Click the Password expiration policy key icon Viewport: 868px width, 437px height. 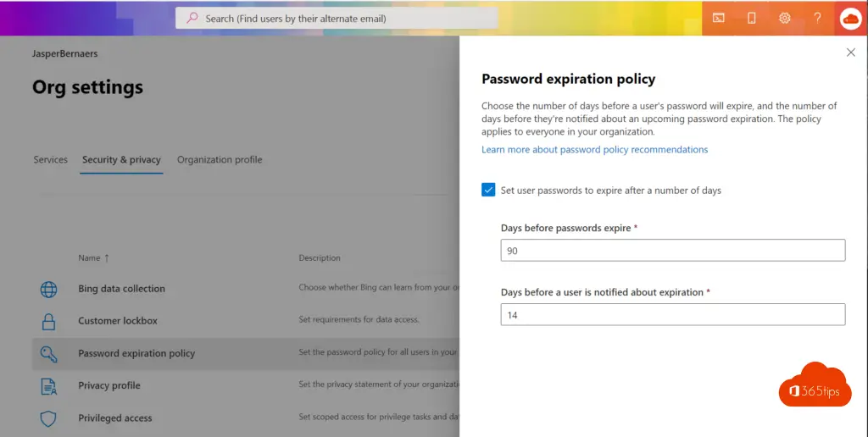point(48,353)
